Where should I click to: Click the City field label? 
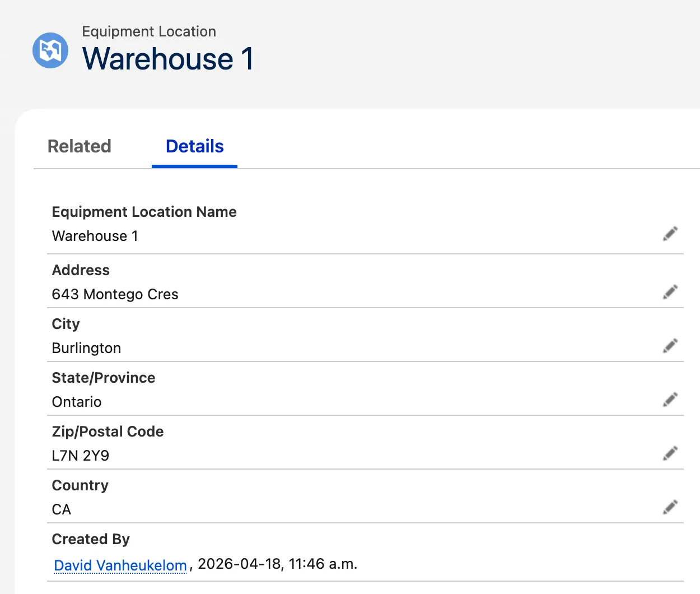click(x=66, y=324)
